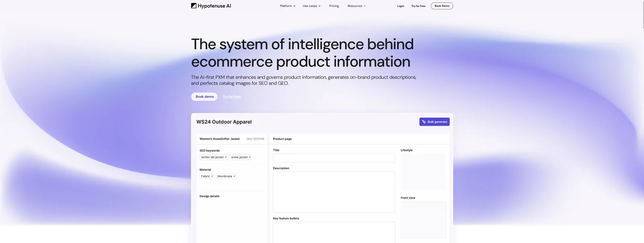The width and height of the screenshot is (644, 243).
Task: Click the Material label
Action: [205, 170]
